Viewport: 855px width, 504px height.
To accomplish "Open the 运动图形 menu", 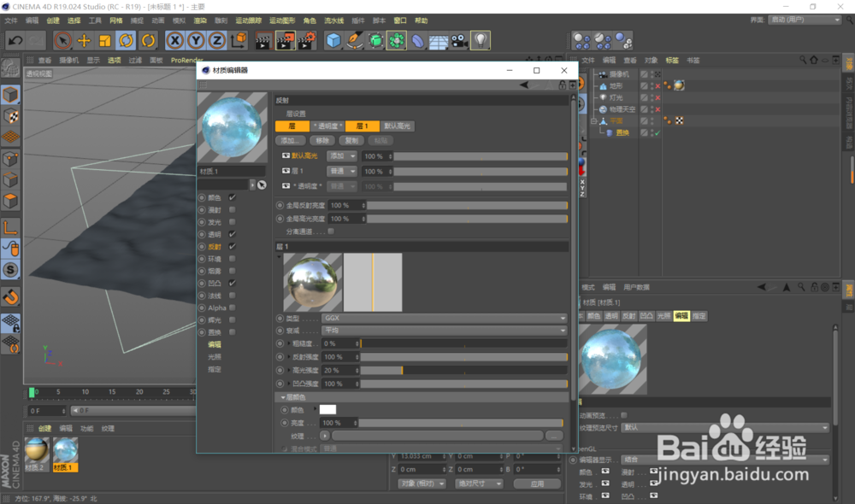I will point(282,21).
